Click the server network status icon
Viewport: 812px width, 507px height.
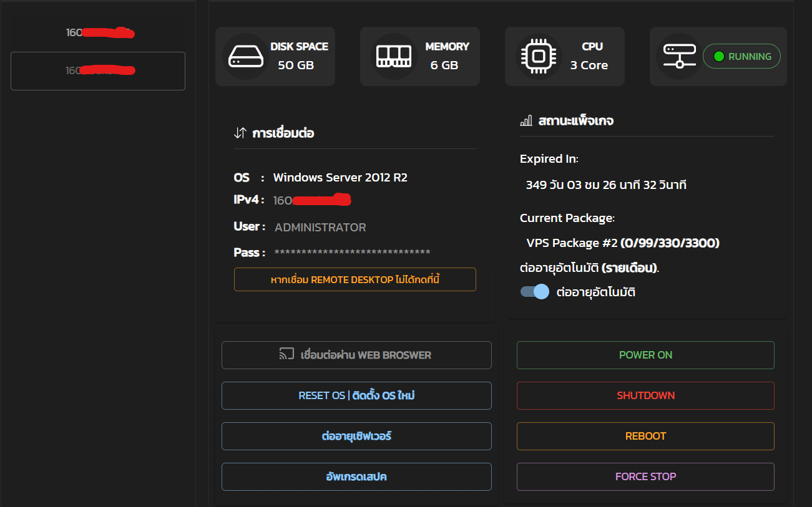coord(679,56)
